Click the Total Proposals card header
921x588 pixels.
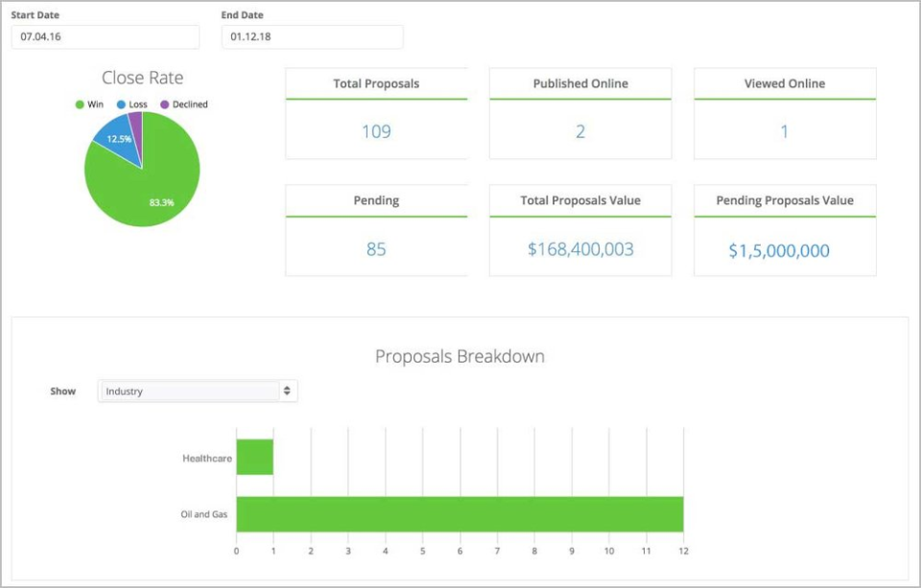(376, 83)
